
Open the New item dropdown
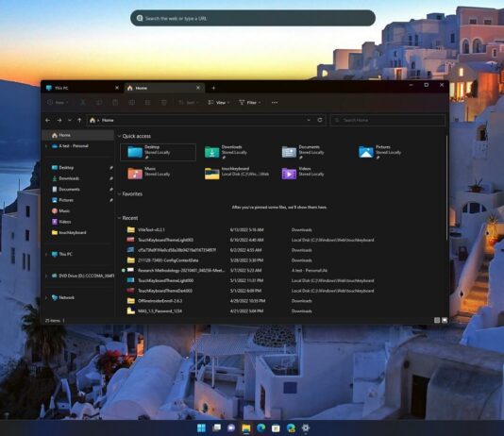[58, 103]
